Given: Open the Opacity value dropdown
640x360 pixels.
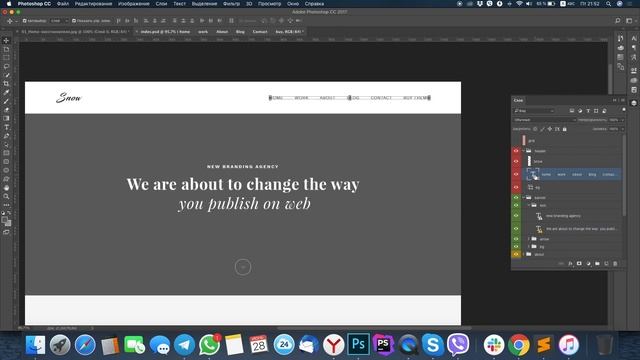Looking at the screenshot, I should [x=622, y=120].
